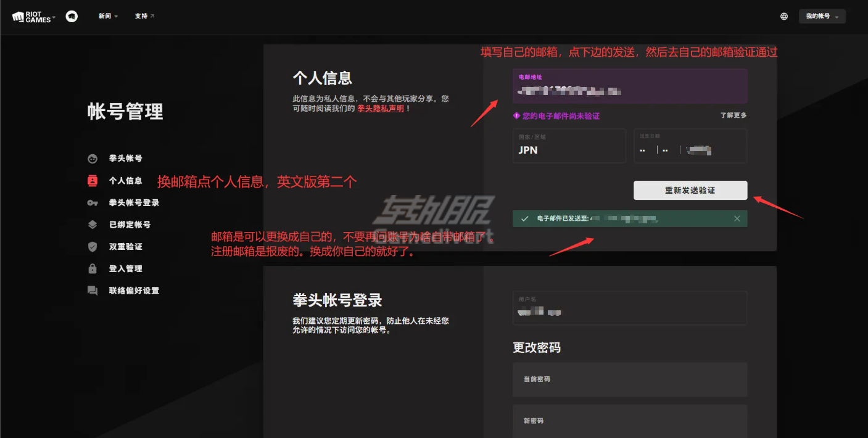Click the chat icon beside 联络偏好设置
This screenshot has width=868, height=438.
point(93,291)
